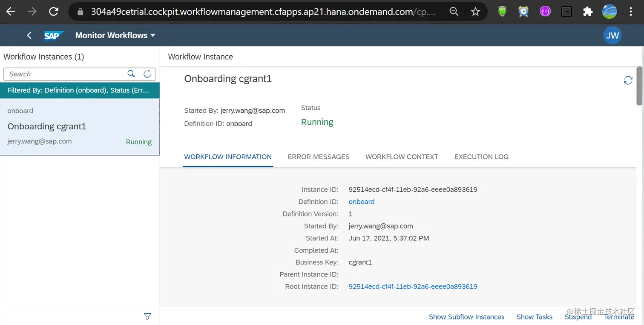The height and width of the screenshot is (325, 644).
Task: Open the Extensions puzzle piece menu
Action: (588, 12)
